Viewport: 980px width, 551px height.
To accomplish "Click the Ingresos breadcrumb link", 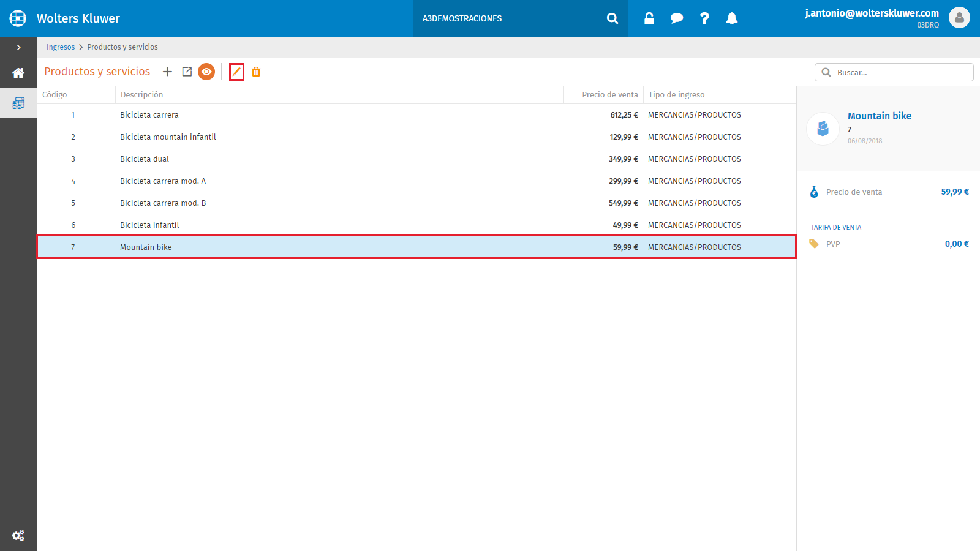I will 61,47.
